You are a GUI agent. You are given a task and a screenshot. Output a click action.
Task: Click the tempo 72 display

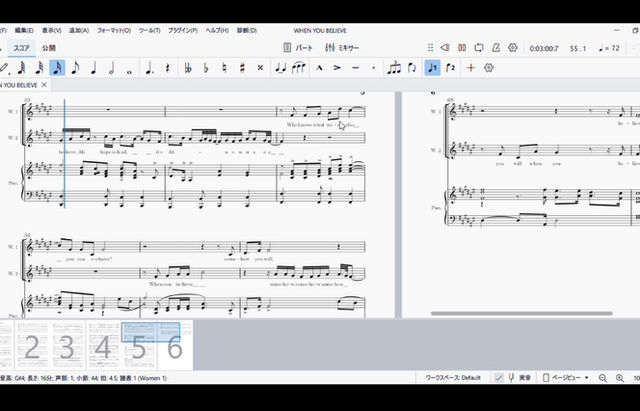pyautogui.click(x=609, y=48)
